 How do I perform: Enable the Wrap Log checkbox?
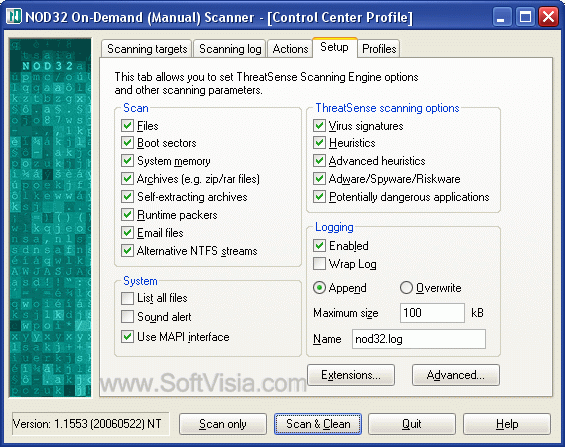319,264
